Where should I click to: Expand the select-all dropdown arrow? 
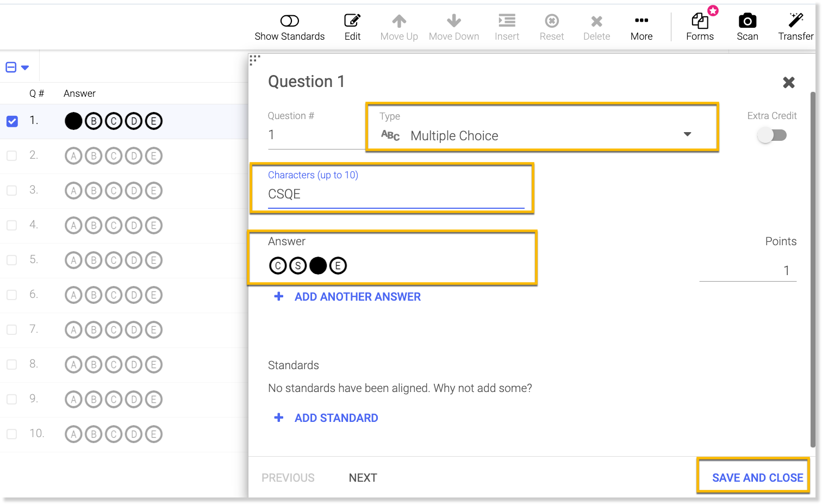point(25,68)
